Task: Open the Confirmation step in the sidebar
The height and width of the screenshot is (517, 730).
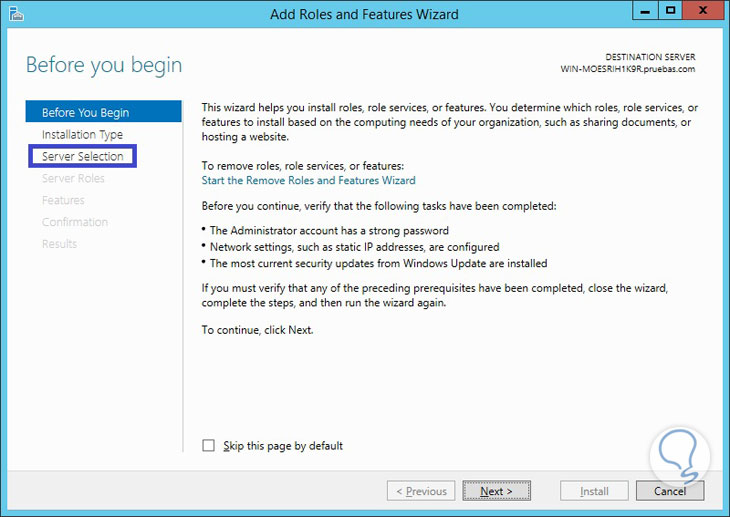Action: 75,222
